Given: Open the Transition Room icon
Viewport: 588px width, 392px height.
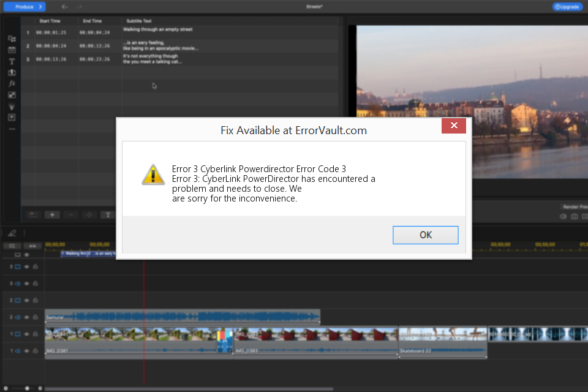Looking at the screenshot, I should pyautogui.click(x=12, y=72).
